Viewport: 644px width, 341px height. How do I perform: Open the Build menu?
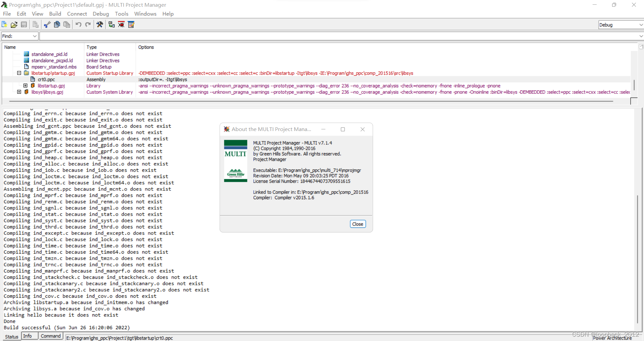(x=55, y=14)
